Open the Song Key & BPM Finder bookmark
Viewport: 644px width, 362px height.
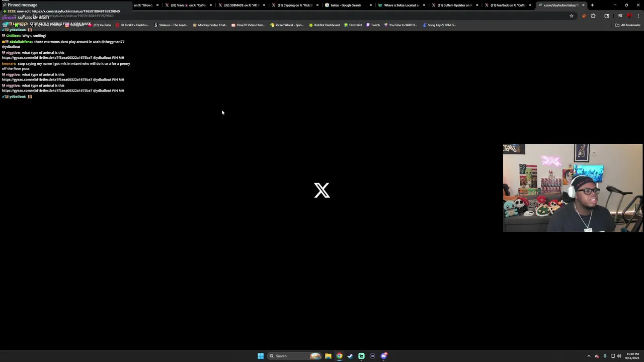point(439,25)
